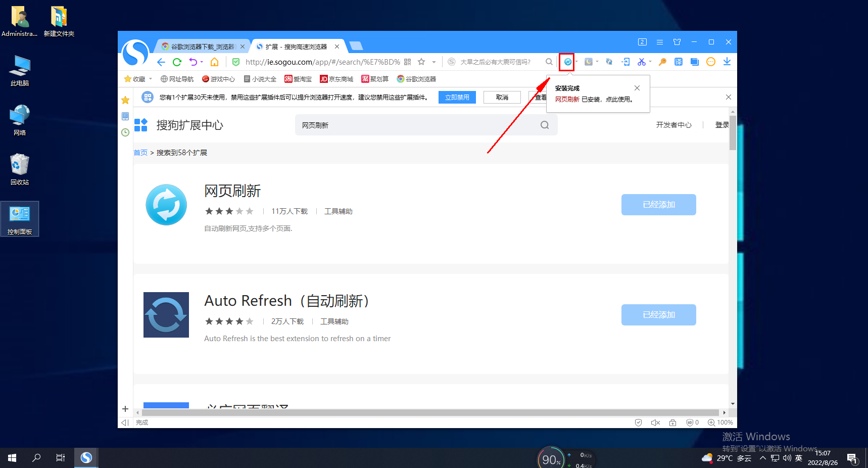868x468 pixels.
Task: Open history clock icon in sidebar
Action: tap(125, 132)
